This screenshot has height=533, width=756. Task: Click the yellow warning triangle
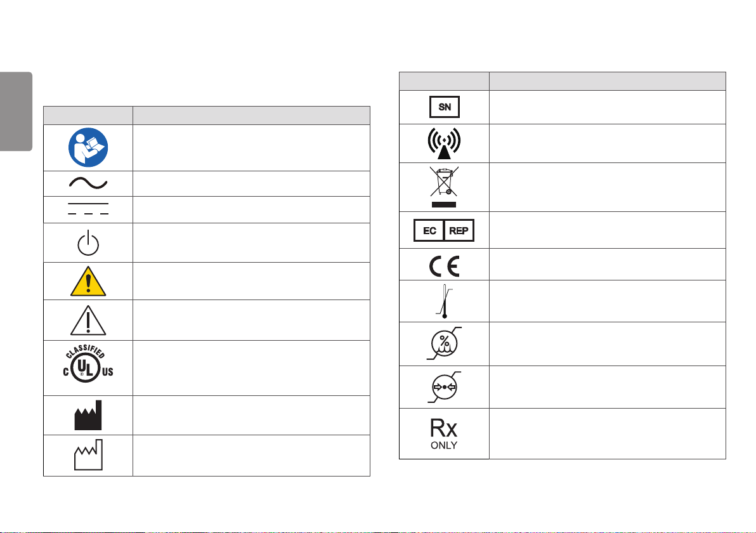point(88,281)
